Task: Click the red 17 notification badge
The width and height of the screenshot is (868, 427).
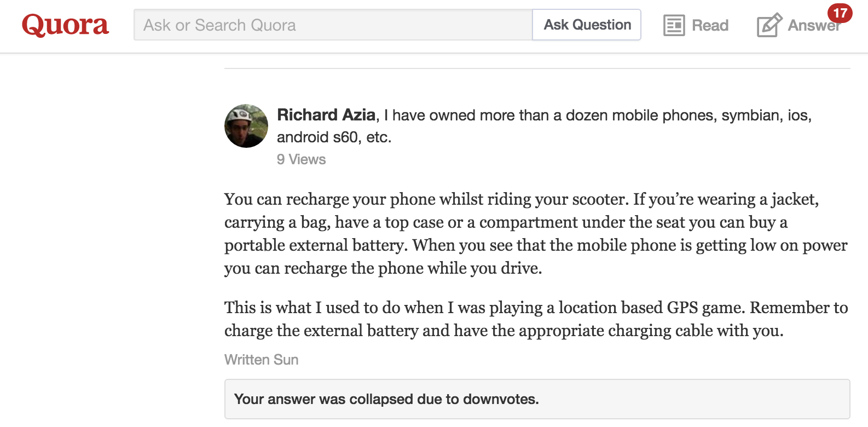Action: tap(840, 13)
